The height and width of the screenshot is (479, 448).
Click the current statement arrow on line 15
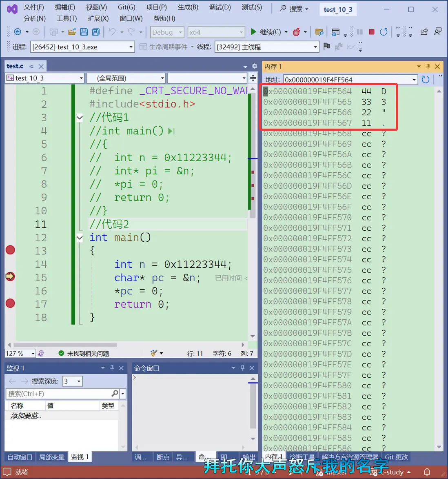click(x=10, y=276)
